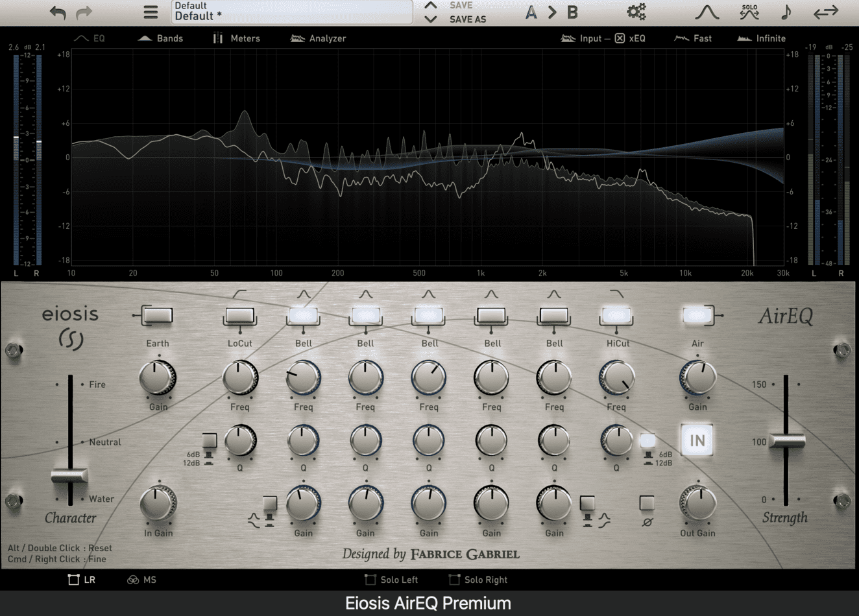The height and width of the screenshot is (616, 859).
Task: Click the Air Gain knob
Action: click(x=697, y=378)
